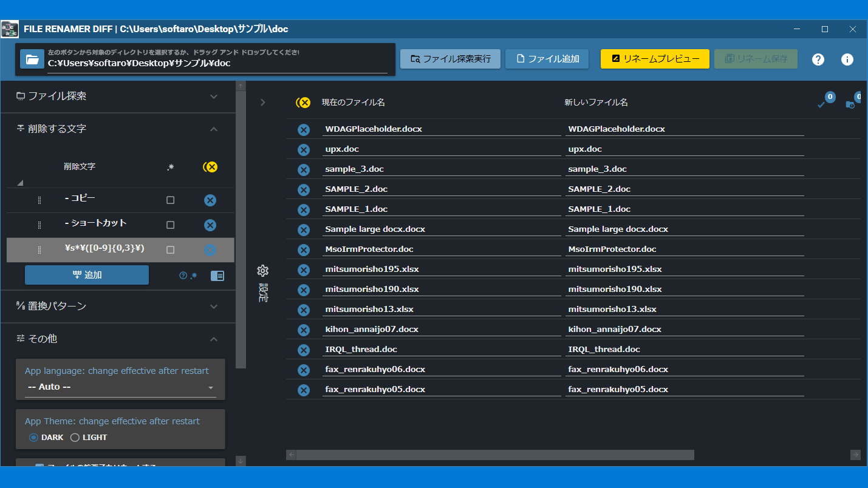Toggle regex checkbox for '- コピー'
Viewport: 868px width, 488px height.
(171, 200)
